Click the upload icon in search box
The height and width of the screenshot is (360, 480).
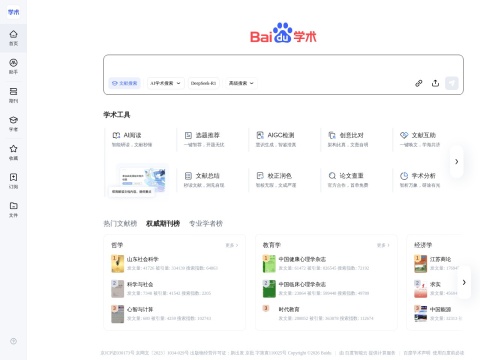pos(435,83)
